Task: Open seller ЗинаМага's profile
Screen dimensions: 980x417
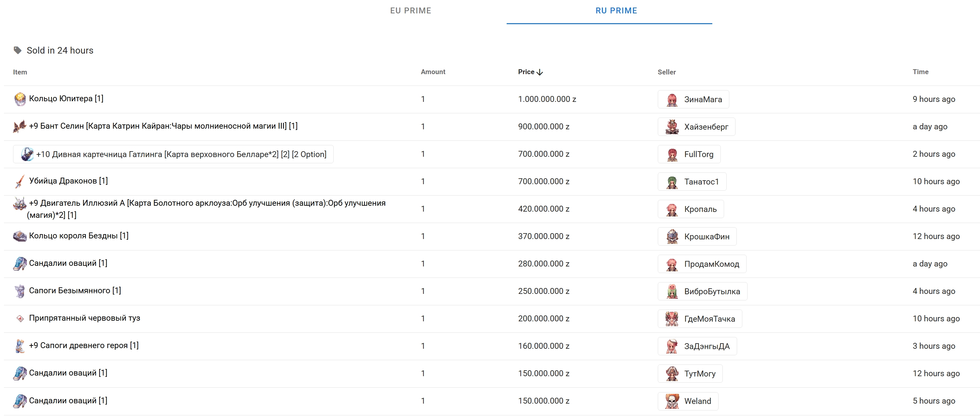Action: (693, 99)
